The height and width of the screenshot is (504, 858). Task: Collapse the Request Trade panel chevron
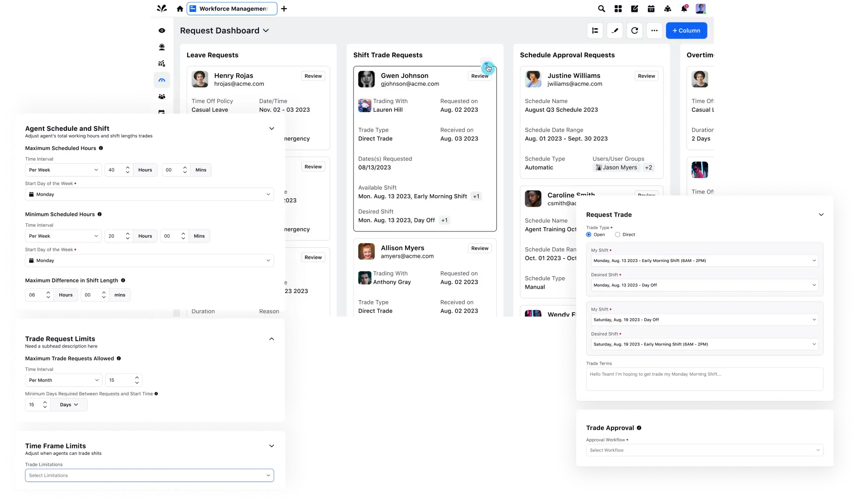pos(821,215)
